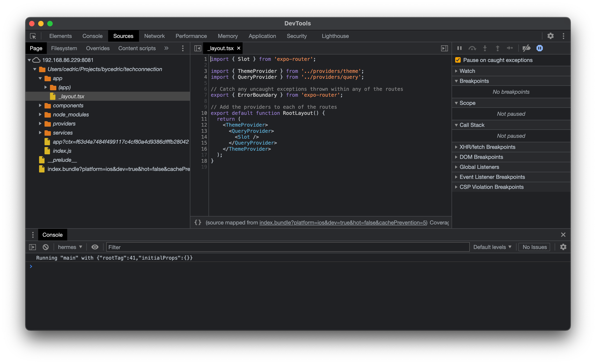Click the deactivate breakpoints icon
The height and width of the screenshot is (364, 596).
[x=526, y=48]
